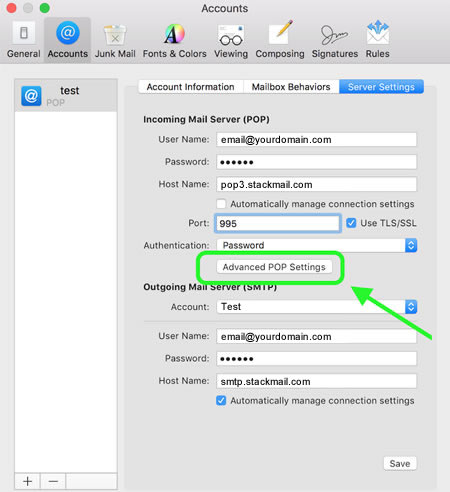This screenshot has height=492, width=450.
Task: Open the Signatures preferences pane
Action: 335,40
